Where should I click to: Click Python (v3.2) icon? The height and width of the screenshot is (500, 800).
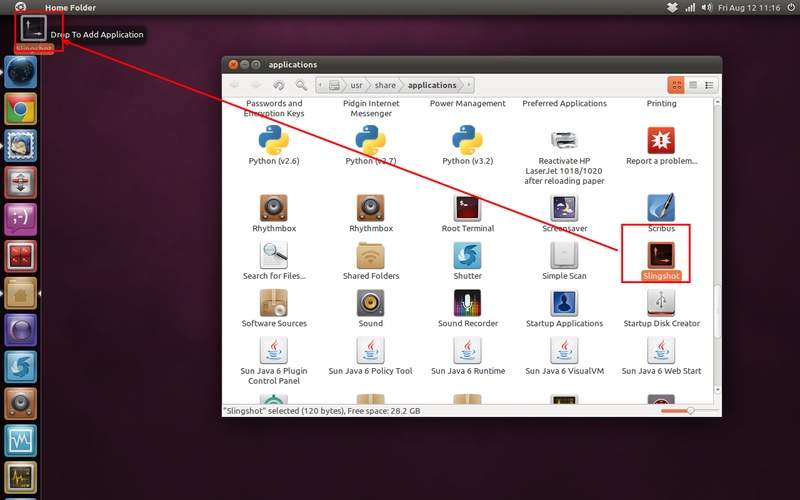[467, 139]
